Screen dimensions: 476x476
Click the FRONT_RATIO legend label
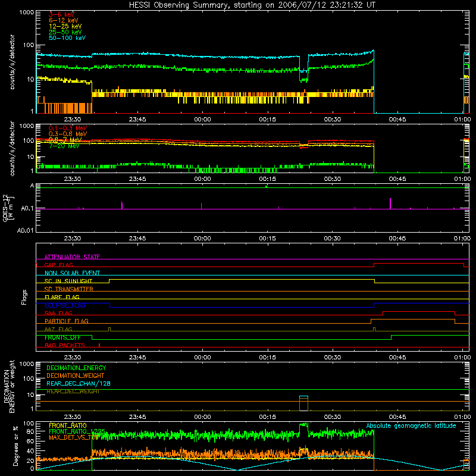tap(68, 426)
